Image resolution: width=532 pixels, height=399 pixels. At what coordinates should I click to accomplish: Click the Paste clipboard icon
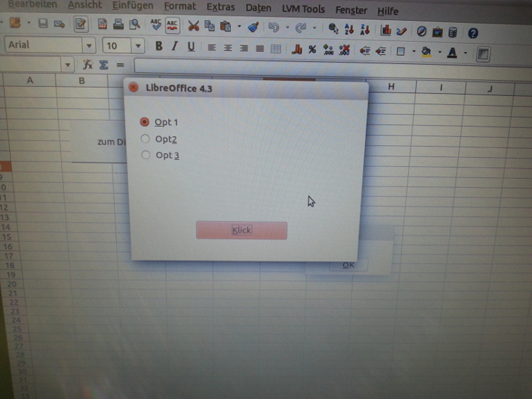coord(225,26)
